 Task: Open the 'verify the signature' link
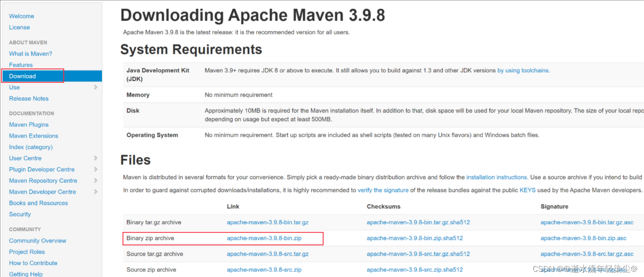point(383,190)
